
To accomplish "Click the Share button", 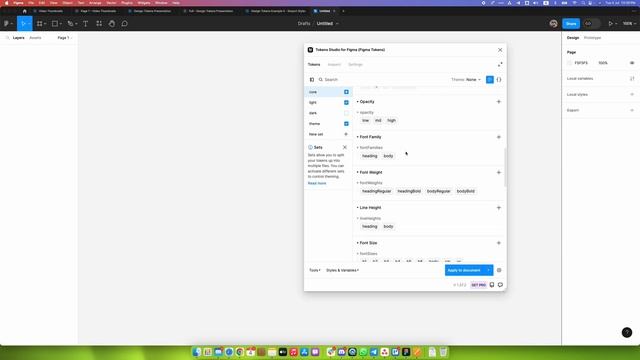I will (571, 24).
